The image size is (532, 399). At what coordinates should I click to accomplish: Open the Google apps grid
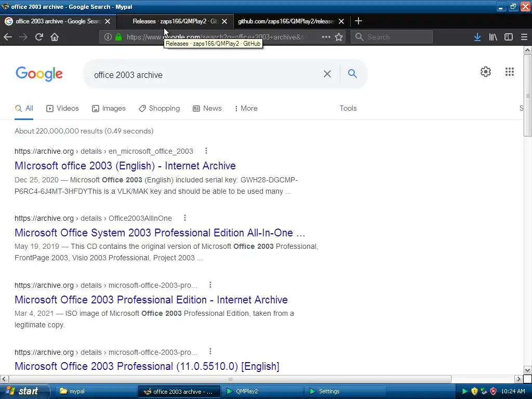(x=510, y=72)
